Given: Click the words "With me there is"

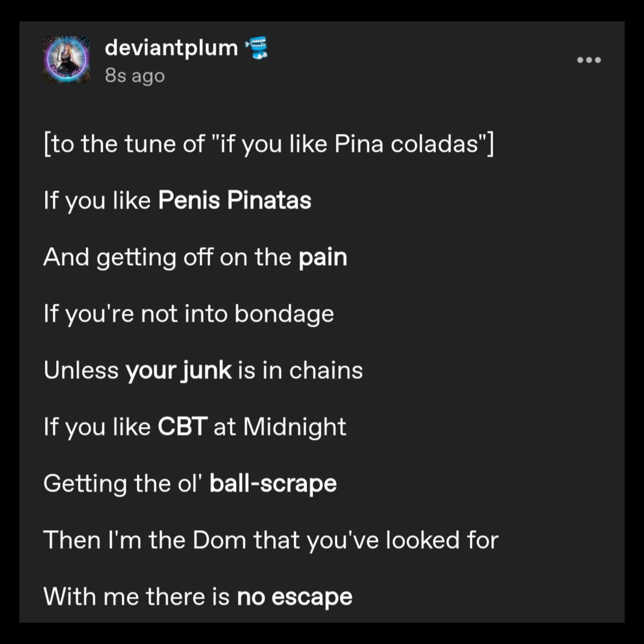Looking at the screenshot, I should pyautogui.click(x=137, y=597).
